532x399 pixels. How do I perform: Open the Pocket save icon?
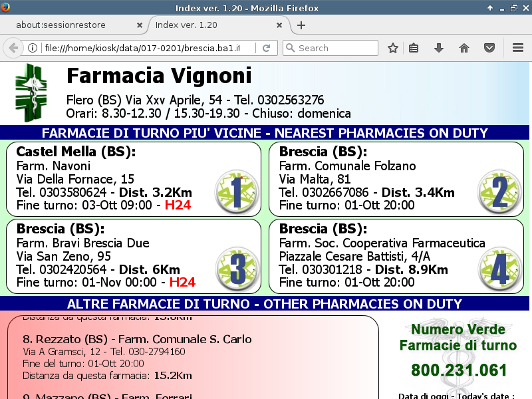click(489, 48)
